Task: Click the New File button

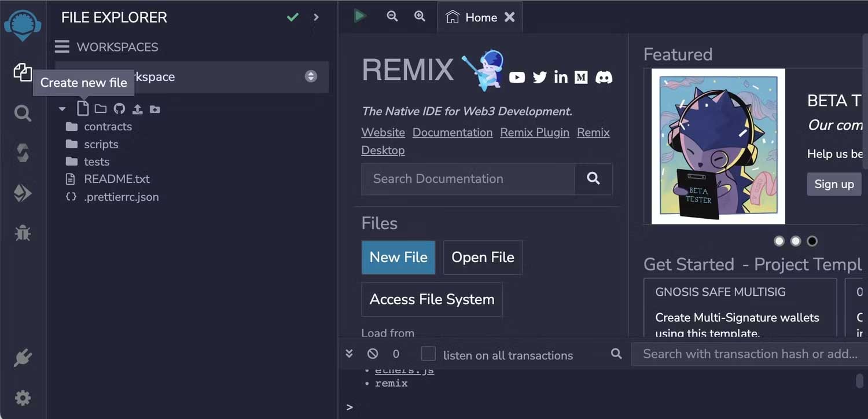Action: (398, 257)
